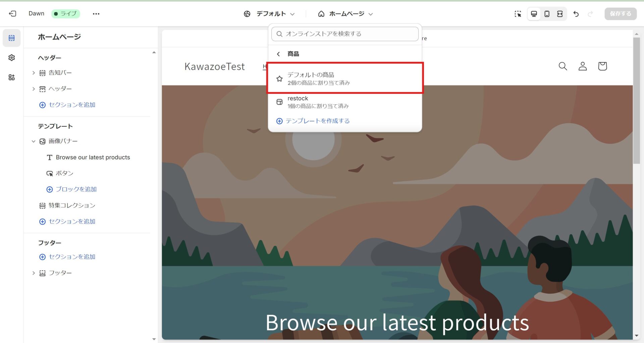Select the sections panel icon
The image size is (644, 343).
(12, 38)
